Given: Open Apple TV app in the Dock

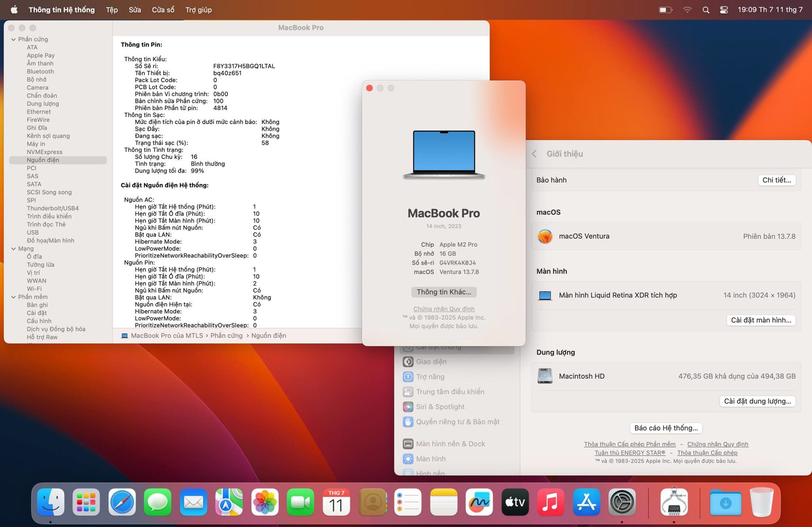Looking at the screenshot, I should 515,502.
